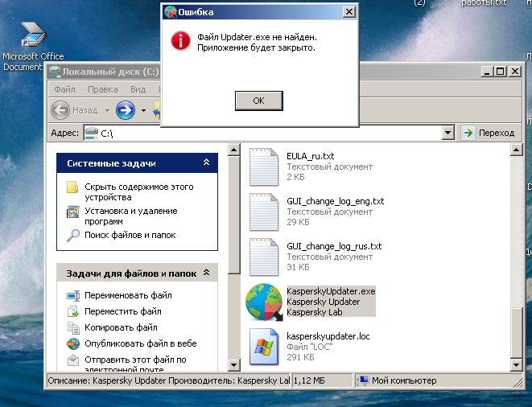Open the Microsoft Office Document desktop icon
Screen dimensions: 532x407
(x=33, y=37)
